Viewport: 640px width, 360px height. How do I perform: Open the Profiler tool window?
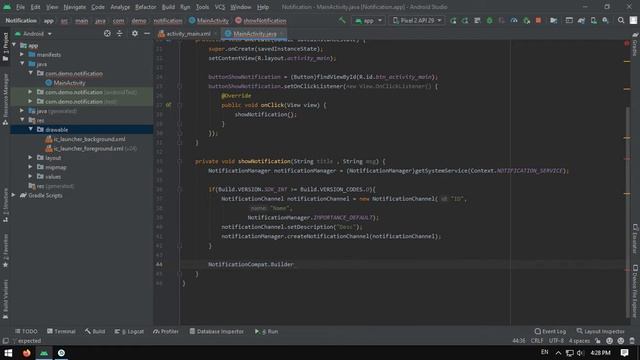166,331
